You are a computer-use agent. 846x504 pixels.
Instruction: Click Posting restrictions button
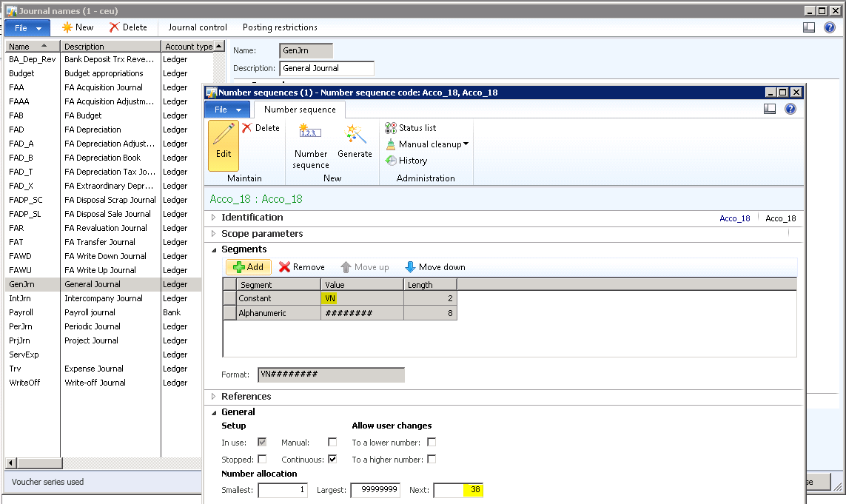(x=280, y=27)
